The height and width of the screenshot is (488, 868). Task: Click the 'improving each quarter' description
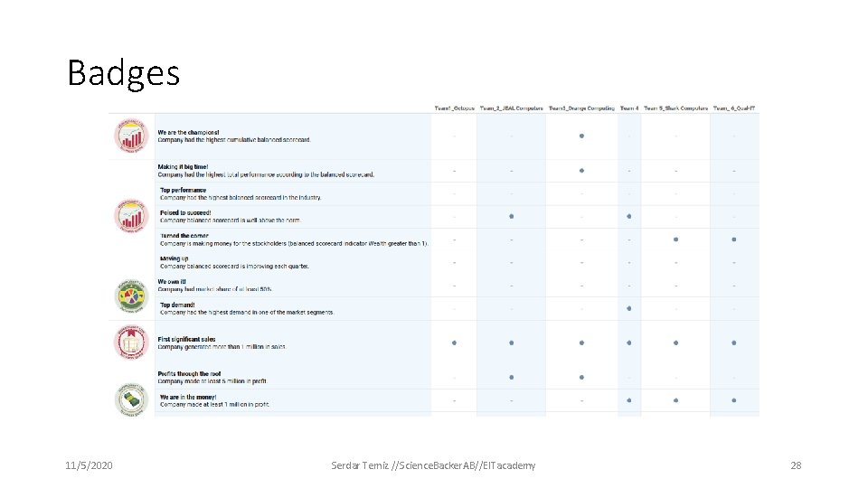[x=234, y=266]
